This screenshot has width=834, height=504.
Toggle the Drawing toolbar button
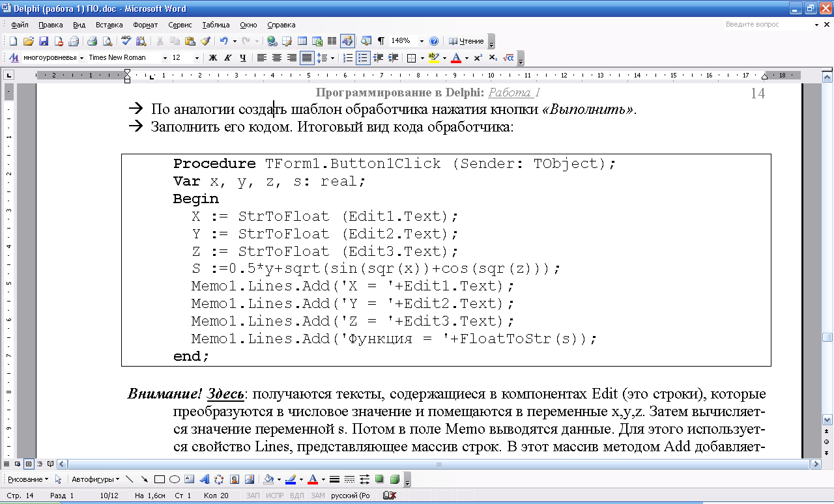347,41
